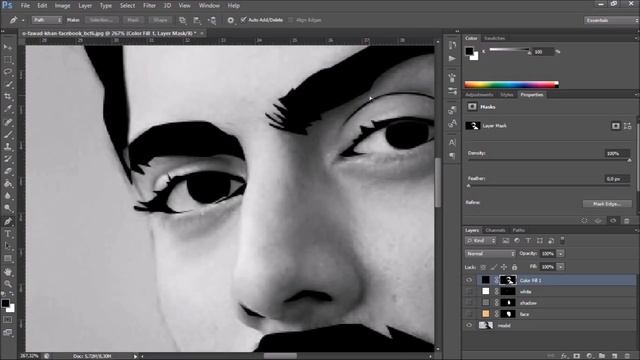640x360 pixels.
Task: Click Make Shape button
Action: click(x=160, y=20)
